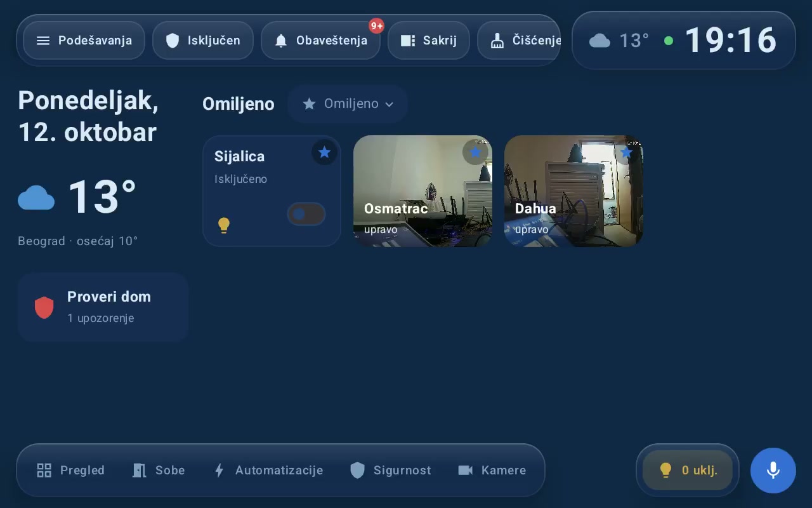This screenshot has height=508, width=812.
Task: Click the panel icon beside Sakrij
Action: pyautogui.click(x=408, y=41)
